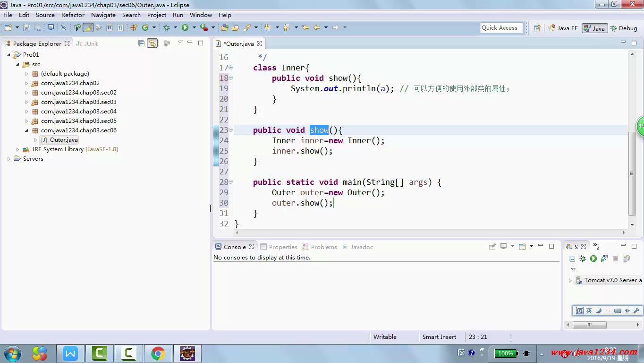Image resolution: width=644 pixels, height=363 pixels.
Task: Open the Refactor menu
Action: click(x=73, y=15)
